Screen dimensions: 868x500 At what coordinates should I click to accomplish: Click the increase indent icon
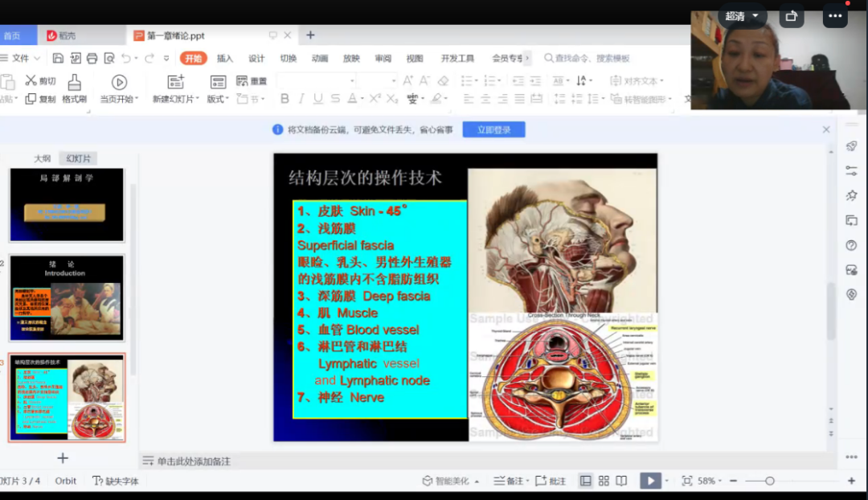(x=535, y=81)
